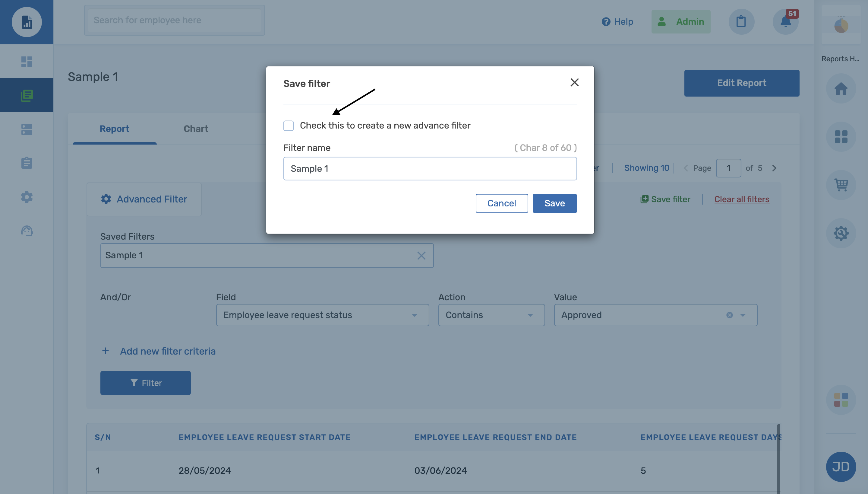Click the Filter name input field

430,169
